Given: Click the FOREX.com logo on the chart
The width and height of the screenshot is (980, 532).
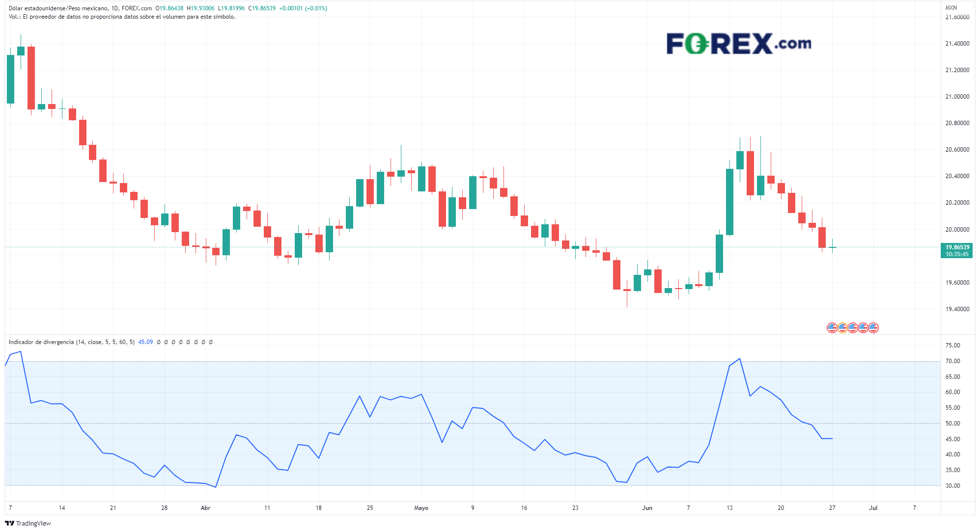Looking at the screenshot, I should click(x=739, y=43).
